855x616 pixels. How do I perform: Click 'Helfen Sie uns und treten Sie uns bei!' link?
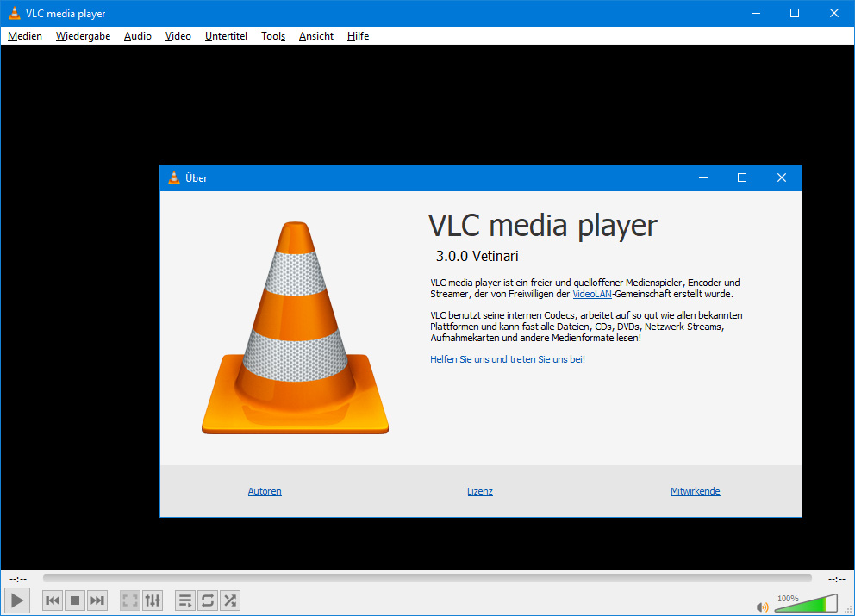click(x=508, y=359)
